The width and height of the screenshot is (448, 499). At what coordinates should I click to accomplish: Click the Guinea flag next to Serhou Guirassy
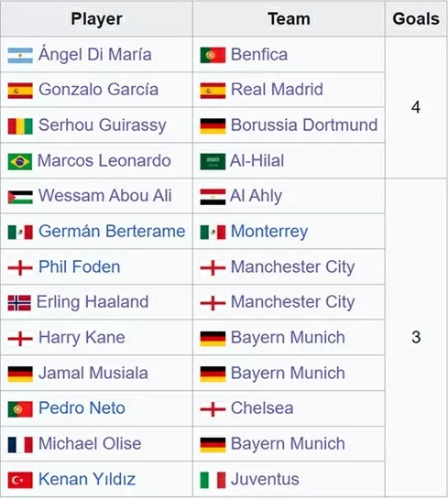(20, 126)
